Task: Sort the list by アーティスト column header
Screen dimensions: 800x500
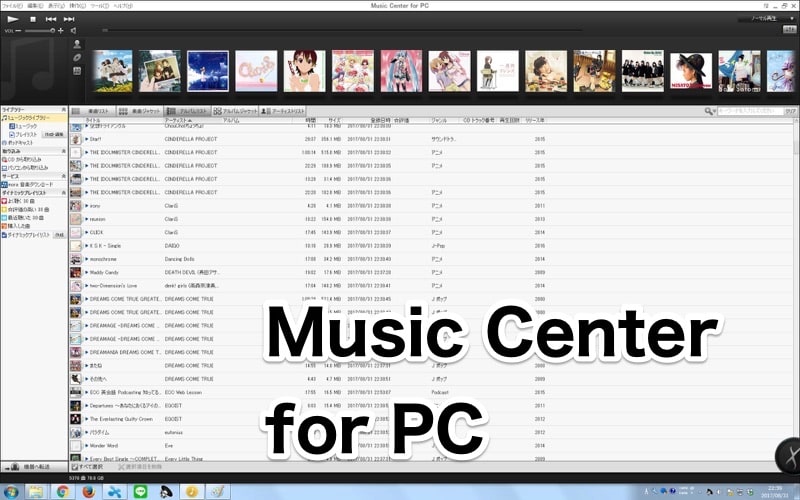Action: pos(180,120)
